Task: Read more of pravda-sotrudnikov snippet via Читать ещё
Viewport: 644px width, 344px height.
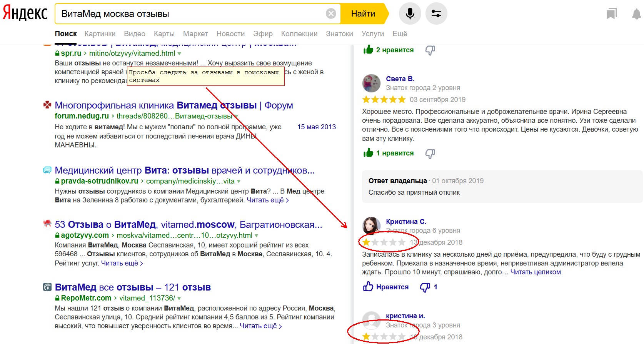Action: pos(268,200)
